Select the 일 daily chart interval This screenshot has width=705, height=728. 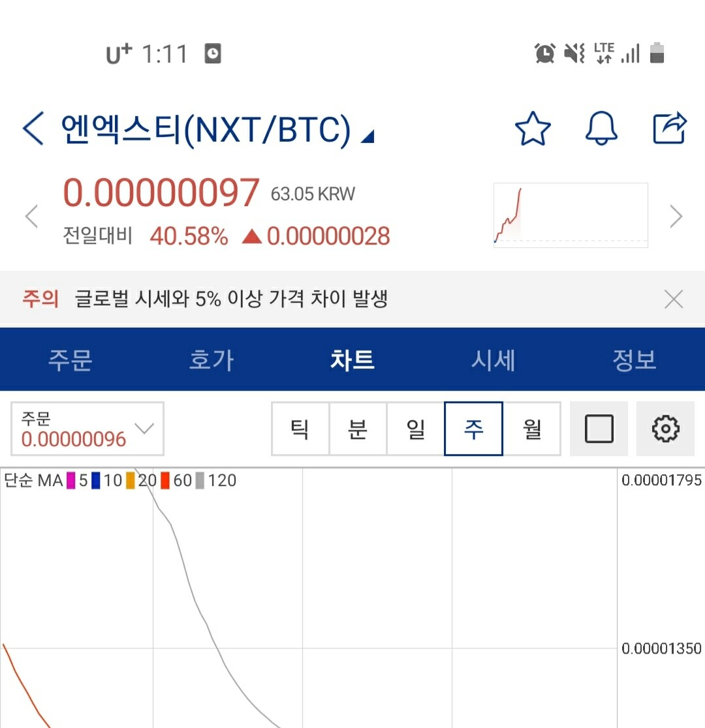[x=415, y=429]
